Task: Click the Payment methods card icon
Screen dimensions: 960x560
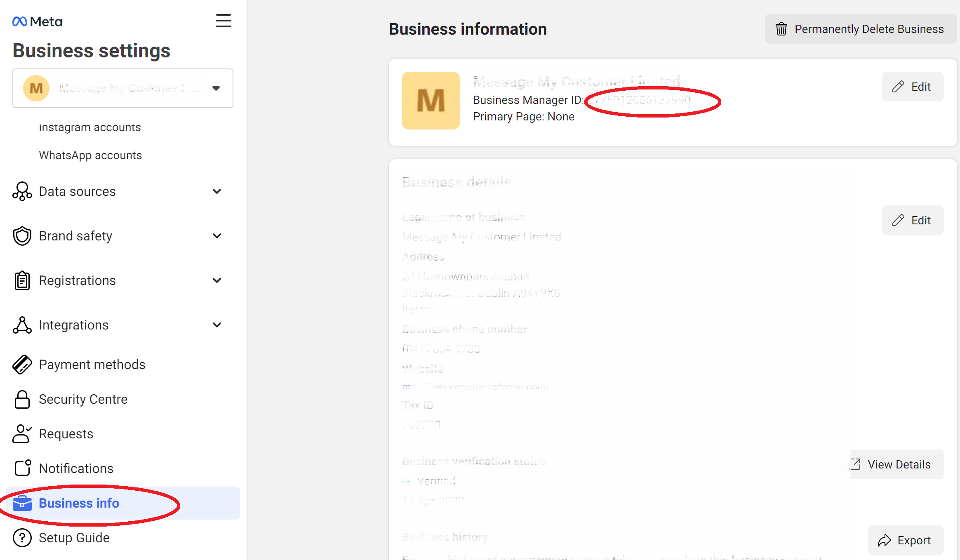Action: pyautogui.click(x=22, y=365)
